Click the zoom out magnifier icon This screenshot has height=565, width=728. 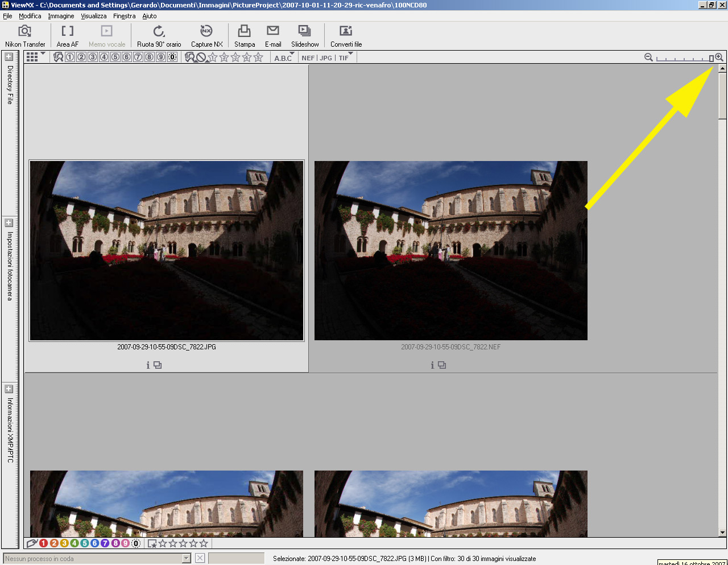[648, 57]
